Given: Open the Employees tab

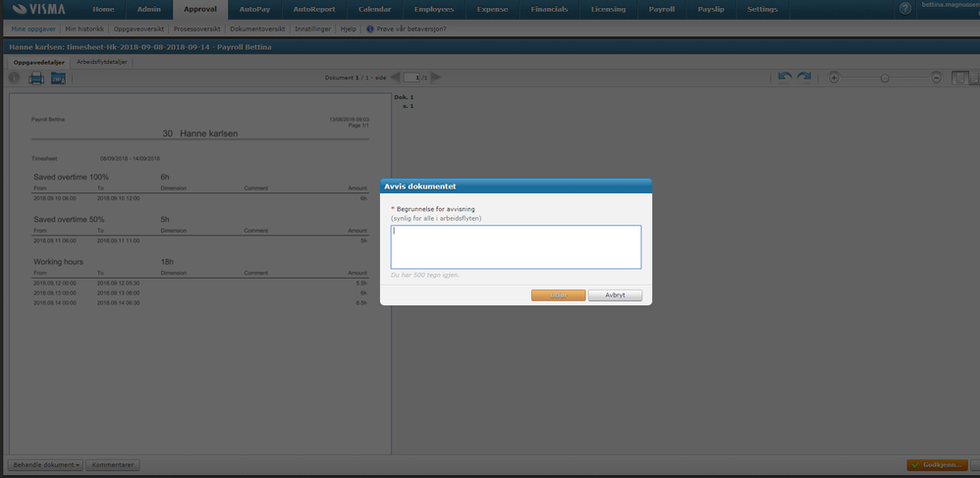Looking at the screenshot, I should coord(434,10).
